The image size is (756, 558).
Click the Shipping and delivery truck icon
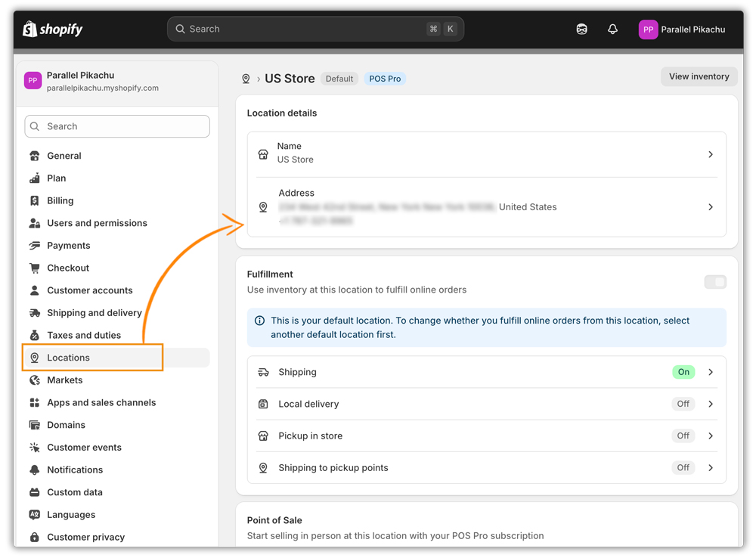35,313
